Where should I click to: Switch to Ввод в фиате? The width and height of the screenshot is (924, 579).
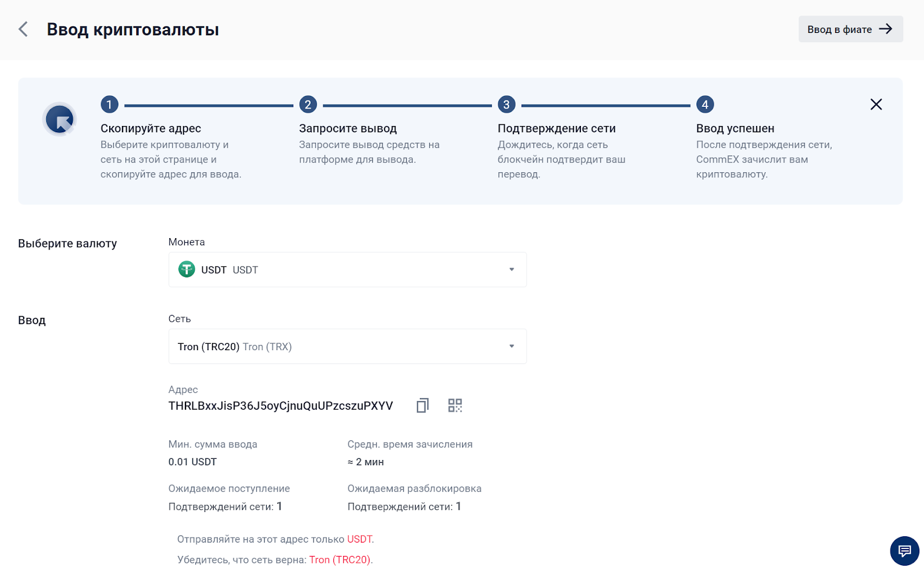click(x=839, y=29)
